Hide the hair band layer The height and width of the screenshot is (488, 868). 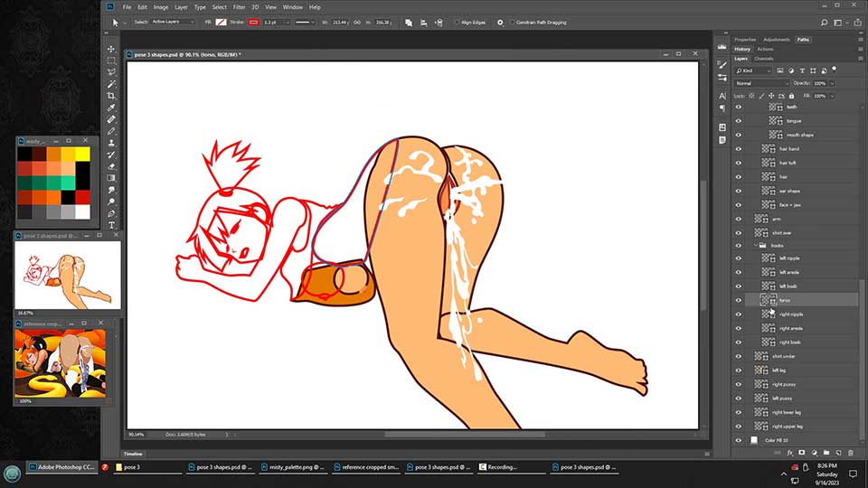pyautogui.click(x=738, y=149)
